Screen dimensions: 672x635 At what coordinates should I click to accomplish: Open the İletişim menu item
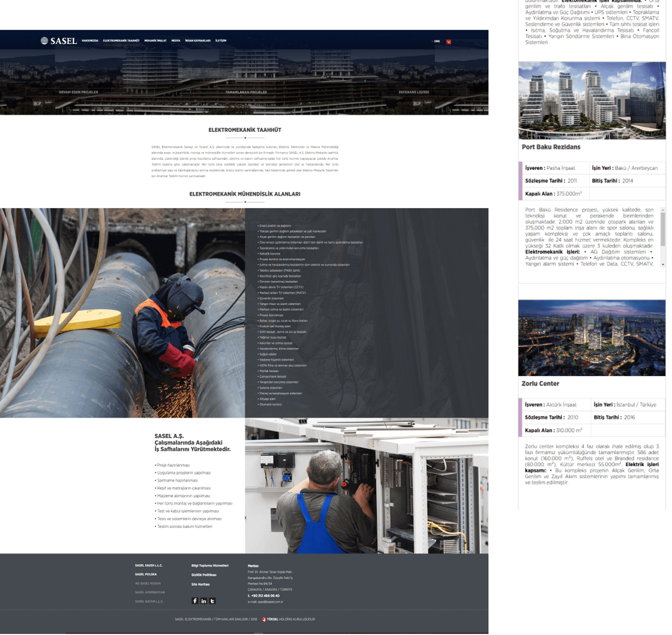221,40
